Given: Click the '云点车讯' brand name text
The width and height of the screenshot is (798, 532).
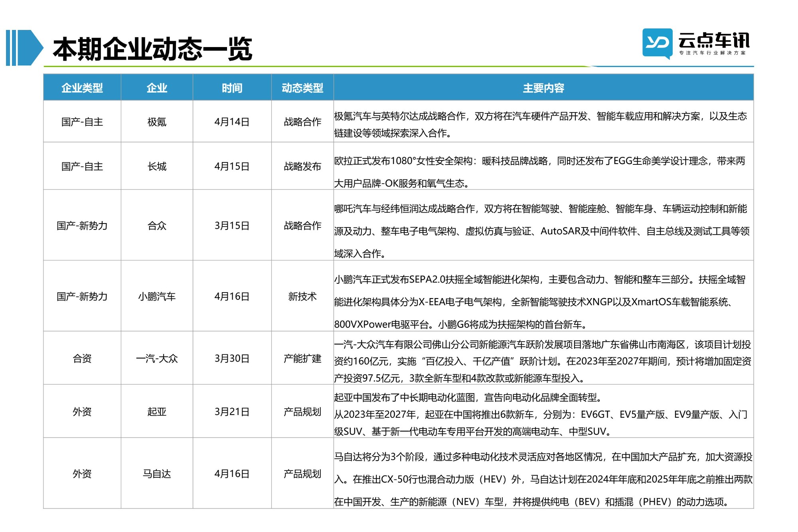Looking at the screenshot, I should (x=714, y=40).
